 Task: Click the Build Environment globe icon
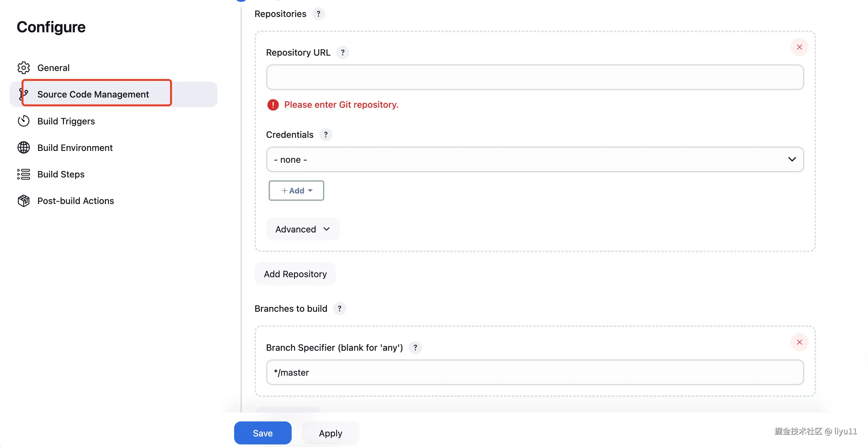24,147
